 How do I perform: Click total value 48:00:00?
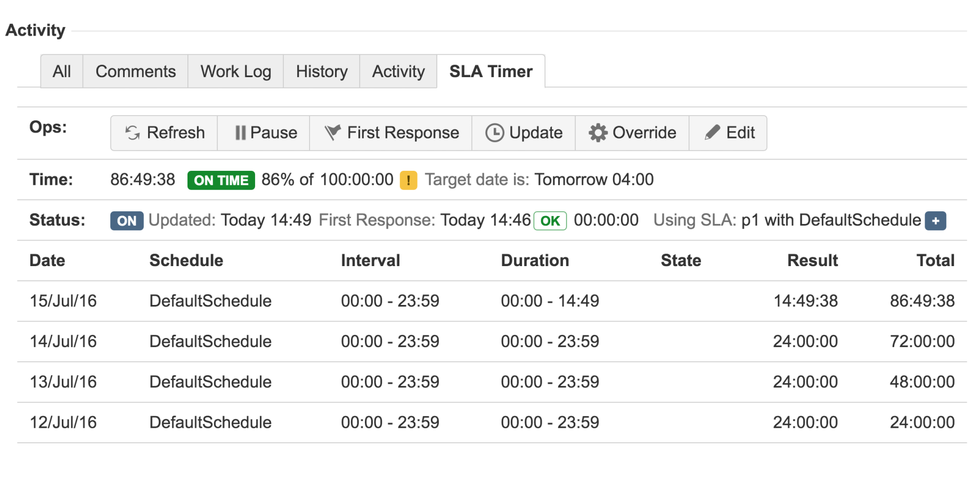tap(922, 382)
